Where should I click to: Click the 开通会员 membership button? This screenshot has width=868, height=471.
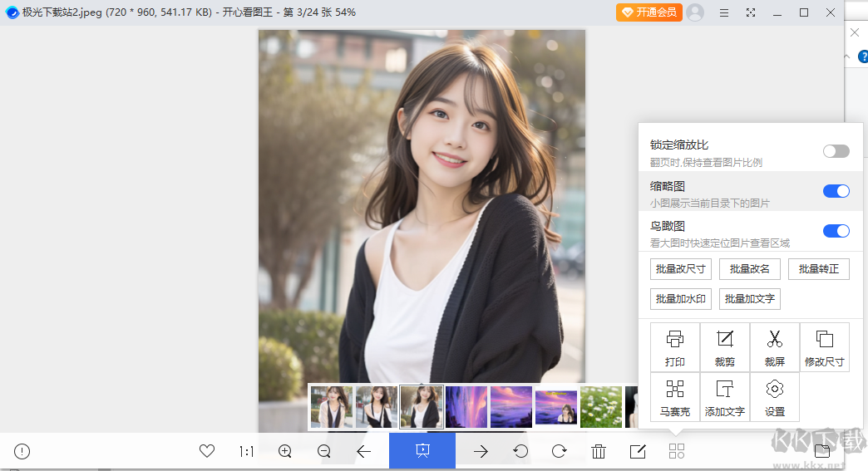pos(649,12)
